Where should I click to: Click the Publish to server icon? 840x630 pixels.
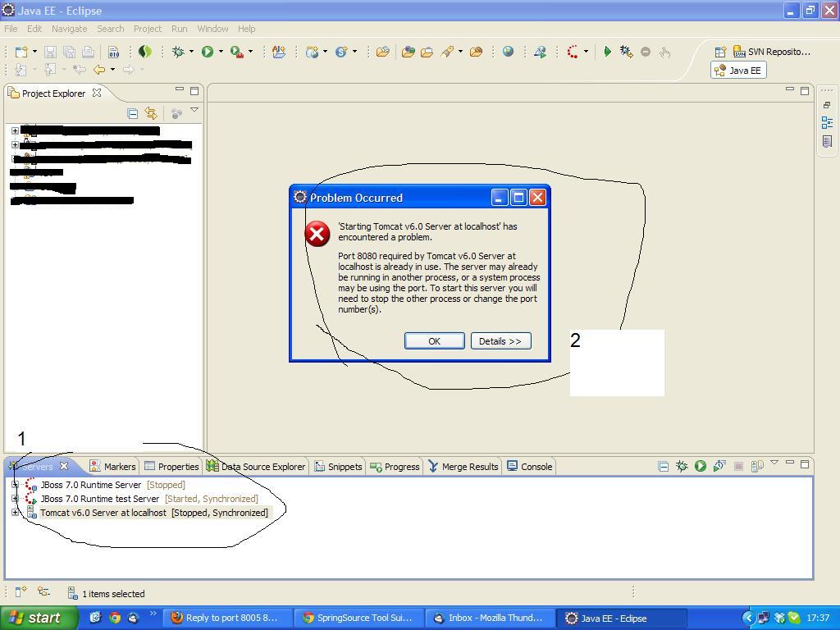[757, 466]
